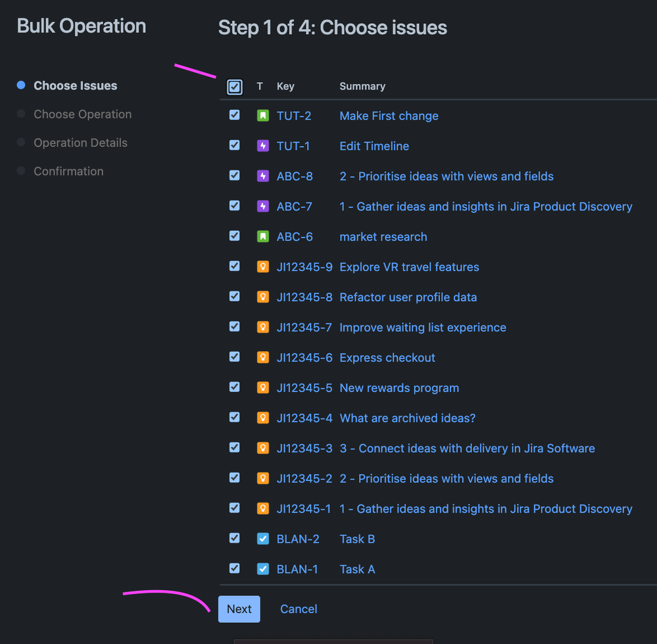Open the ABC-8 issue key link
Screen dimensions: 657x644
click(293, 176)
